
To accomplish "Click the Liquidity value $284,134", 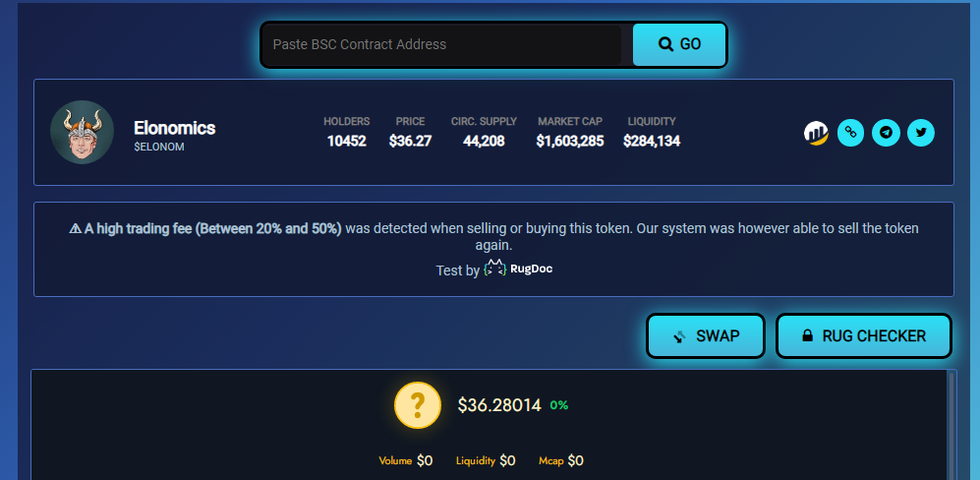I will [x=652, y=142].
